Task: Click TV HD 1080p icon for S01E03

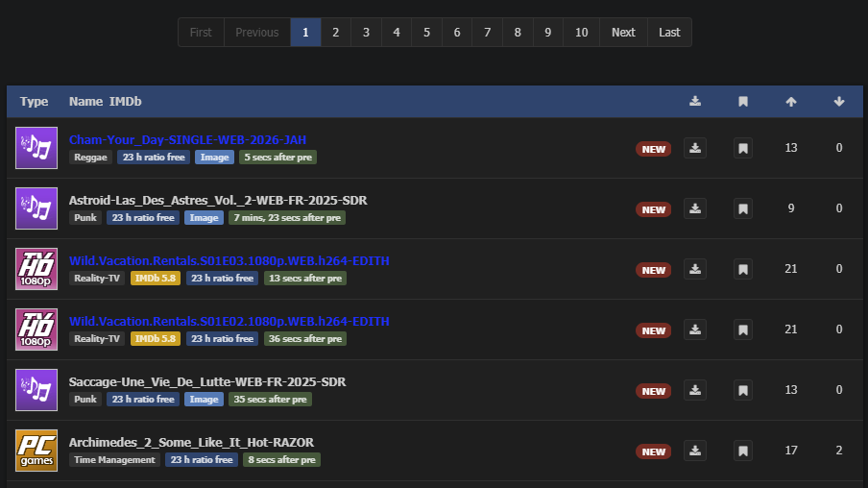Action: point(36,269)
